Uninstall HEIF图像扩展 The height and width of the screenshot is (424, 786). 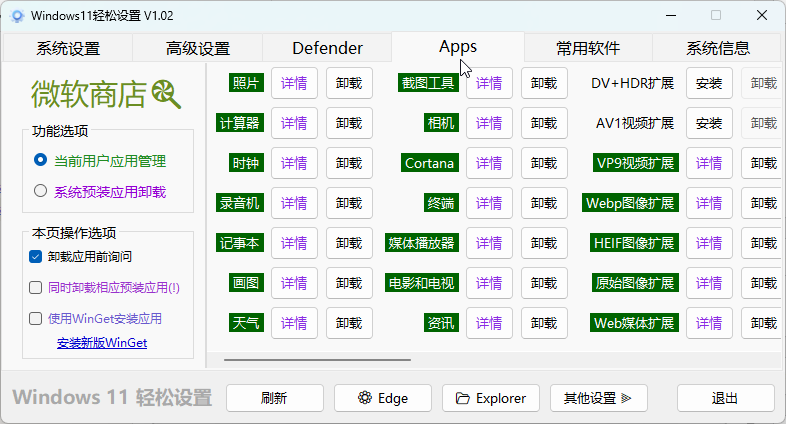[763, 244]
